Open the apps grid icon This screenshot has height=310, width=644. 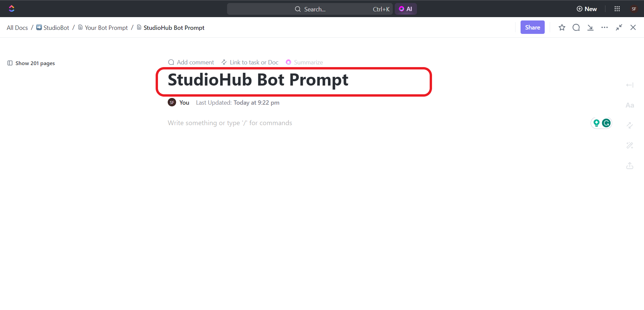617,9
